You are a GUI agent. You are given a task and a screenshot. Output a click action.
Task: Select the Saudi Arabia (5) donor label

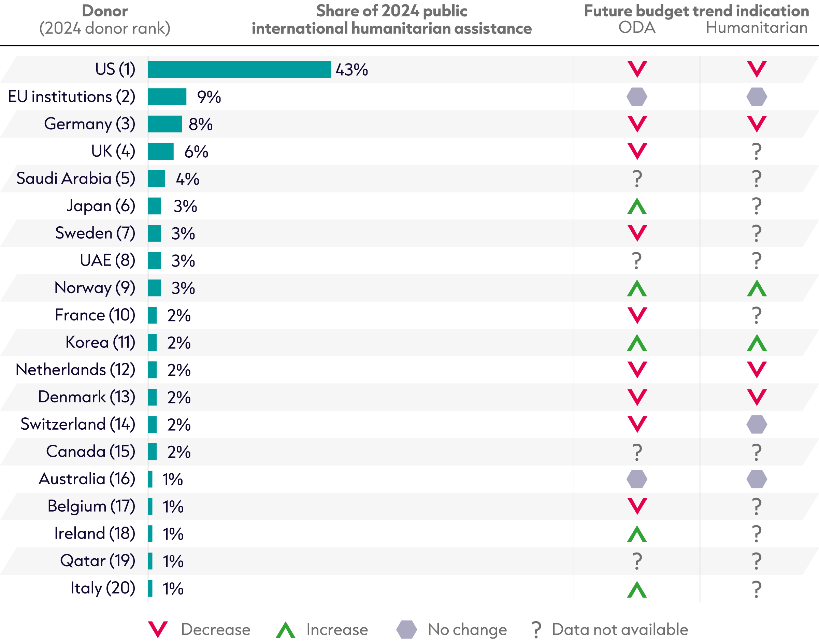(76, 178)
